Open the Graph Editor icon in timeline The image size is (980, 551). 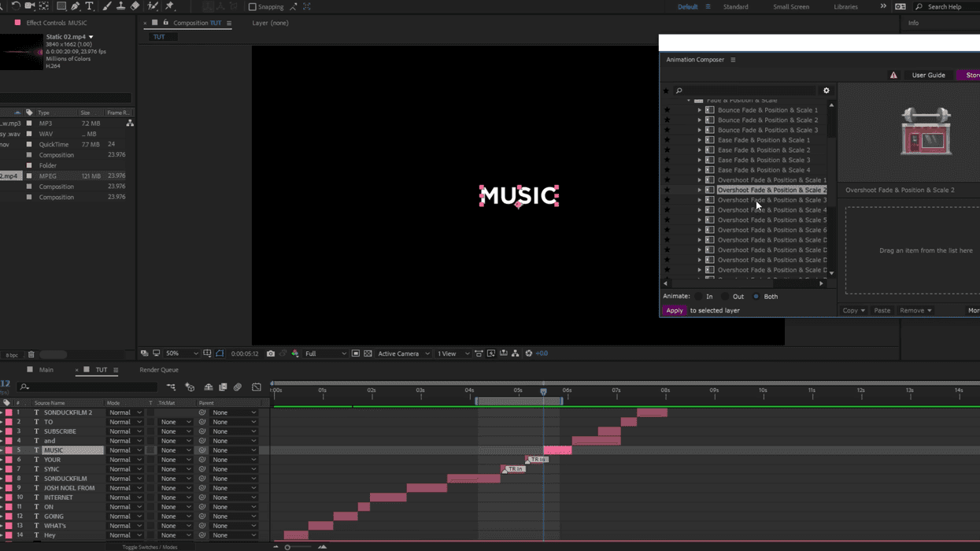click(257, 387)
